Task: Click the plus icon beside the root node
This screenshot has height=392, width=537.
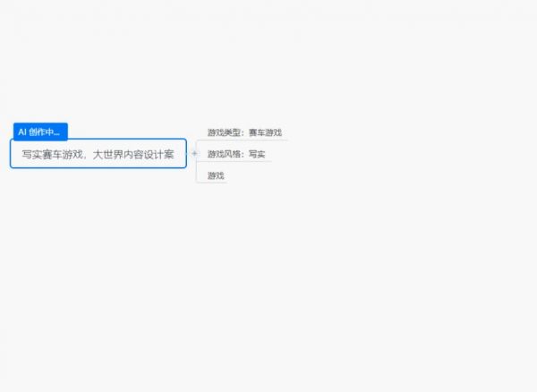Action: 193,153
